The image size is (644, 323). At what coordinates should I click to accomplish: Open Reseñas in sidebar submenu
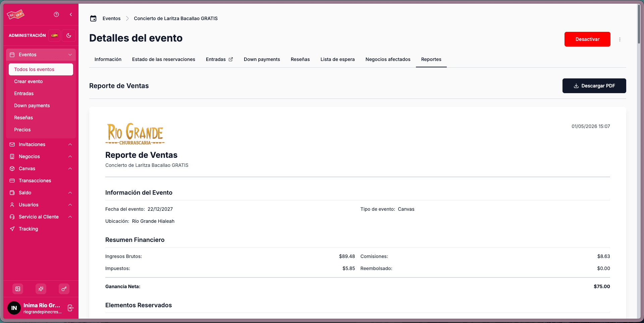point(23,118)
